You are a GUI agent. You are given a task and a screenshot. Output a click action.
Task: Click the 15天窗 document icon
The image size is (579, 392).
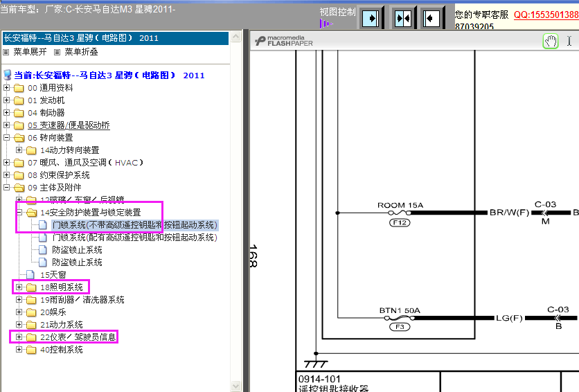point(30,275)
